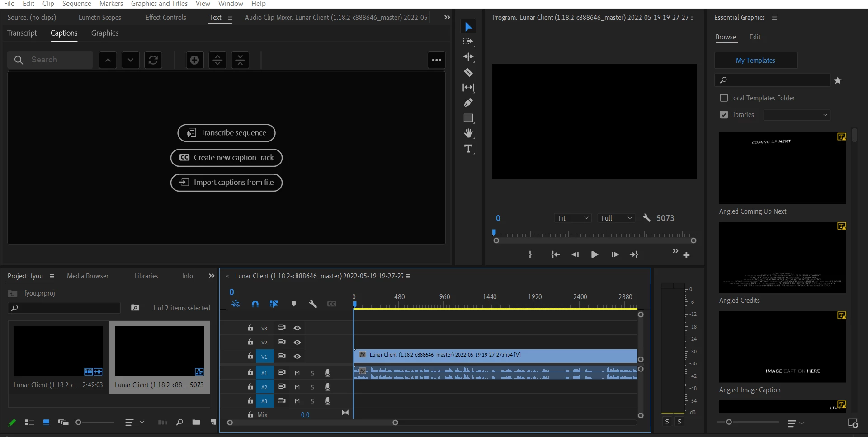The width and height of the screenshot is (868, 437).
Task: Click the merge caption segments icon
Action: tap(240, 60)
